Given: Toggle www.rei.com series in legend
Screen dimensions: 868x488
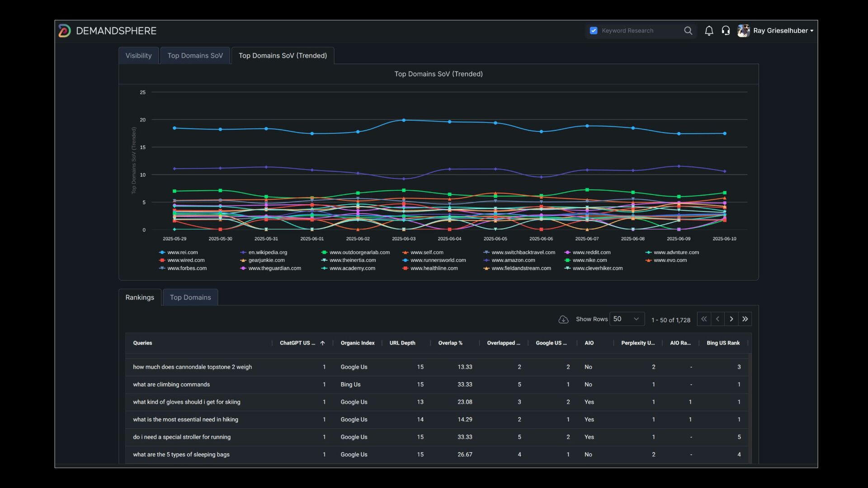Looking at the screenshot, I should pos(182,253).
